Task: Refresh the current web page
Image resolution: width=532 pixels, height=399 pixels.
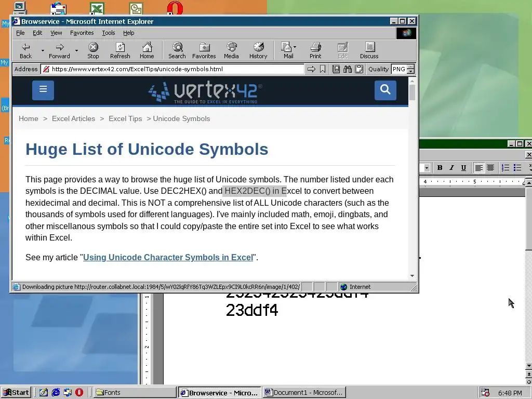Action: click(x=120, y=50)
